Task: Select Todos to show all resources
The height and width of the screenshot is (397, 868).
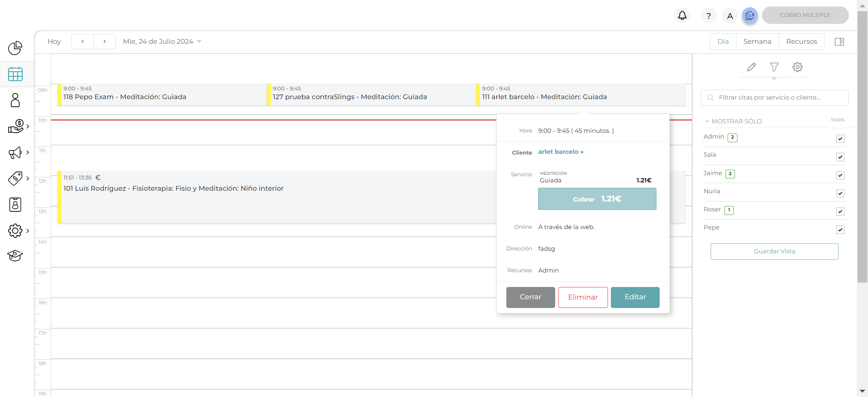Action: coord(837,119)
